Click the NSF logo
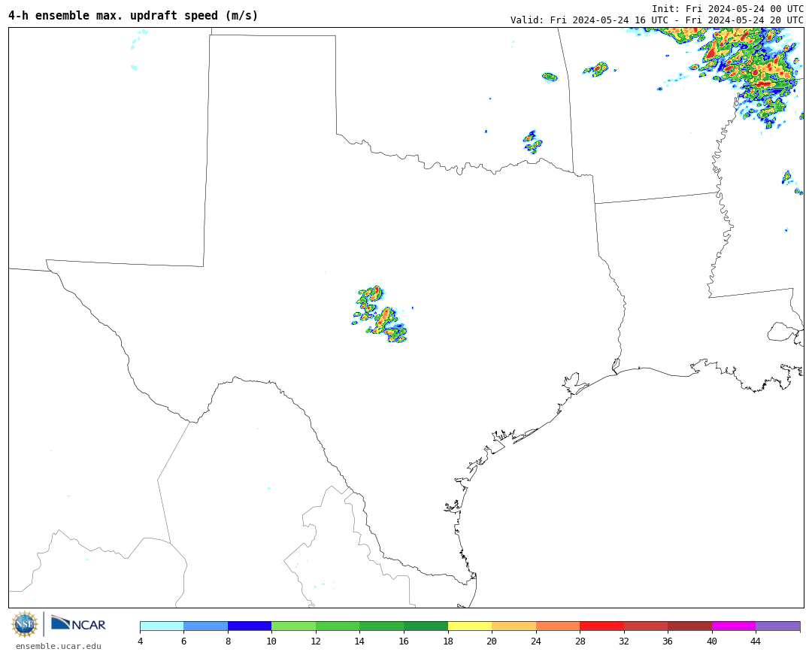812x655 pixels. [24, 624]
